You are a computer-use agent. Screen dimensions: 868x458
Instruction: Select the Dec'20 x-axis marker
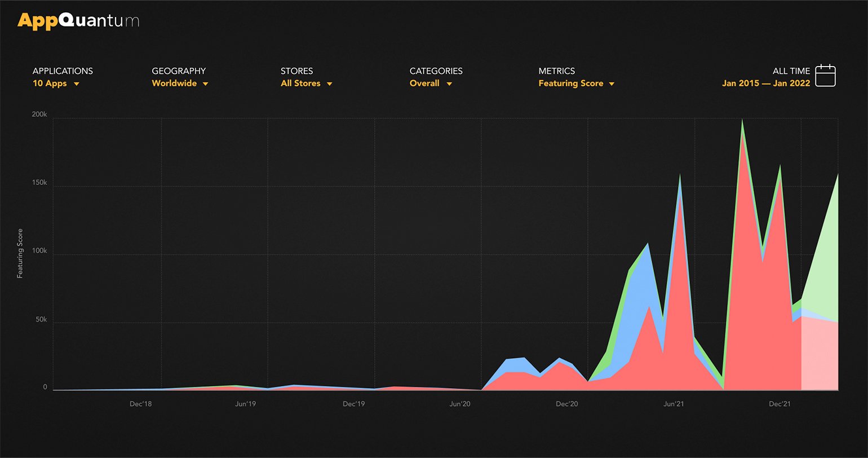[x=566, y=404]
